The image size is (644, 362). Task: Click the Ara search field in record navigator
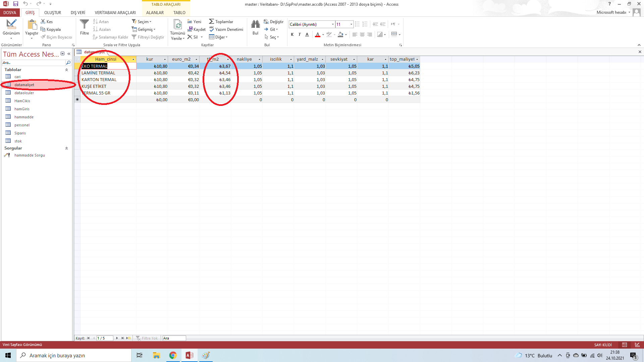coord(174,338)
